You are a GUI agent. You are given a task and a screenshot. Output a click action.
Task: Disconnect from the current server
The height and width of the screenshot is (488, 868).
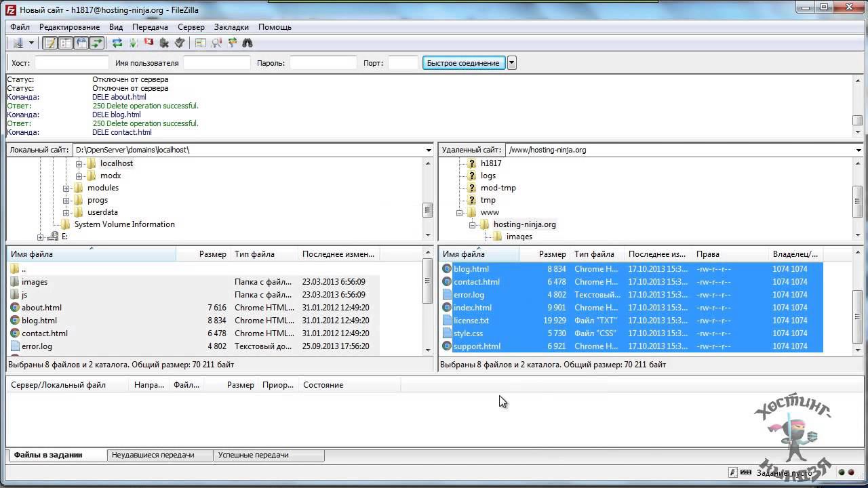164,43
